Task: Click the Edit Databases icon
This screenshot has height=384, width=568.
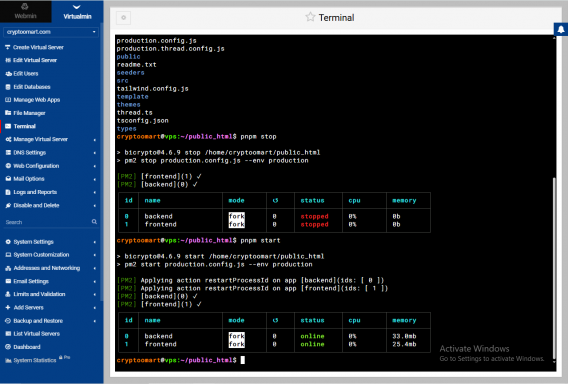Action: 8,87
